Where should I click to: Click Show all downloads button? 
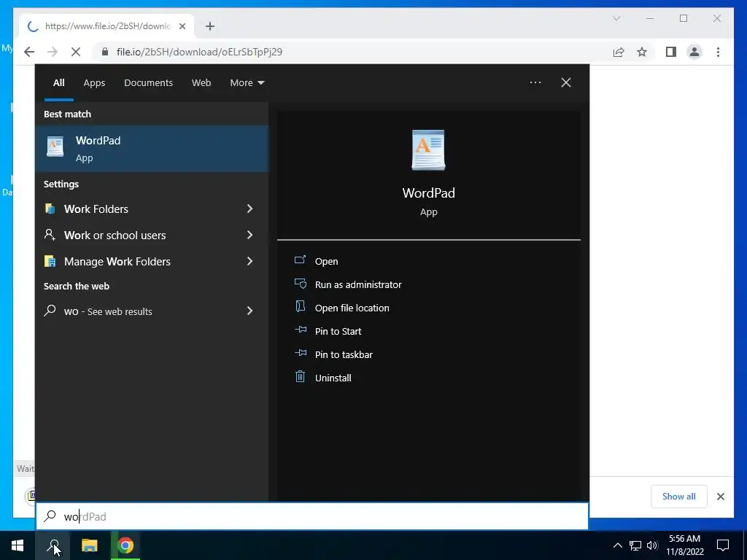tap(679, 497)
